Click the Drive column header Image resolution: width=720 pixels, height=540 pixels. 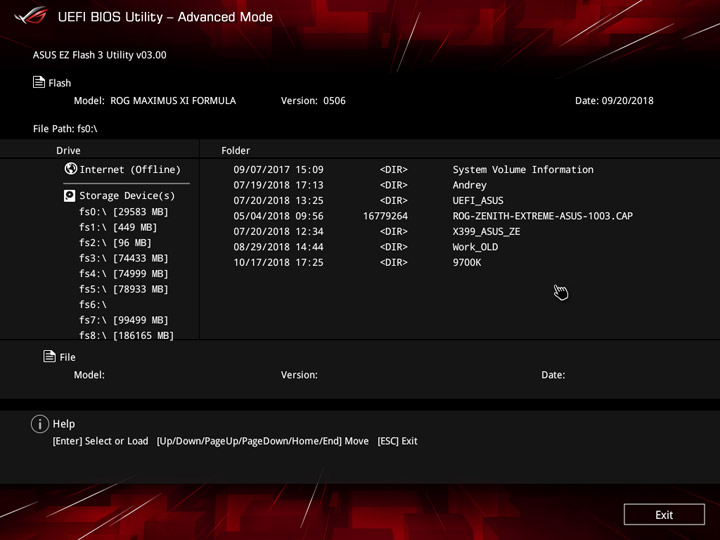point(68,150)
